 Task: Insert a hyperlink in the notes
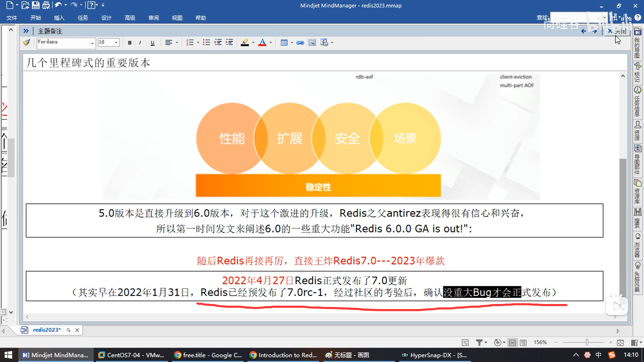300,43
